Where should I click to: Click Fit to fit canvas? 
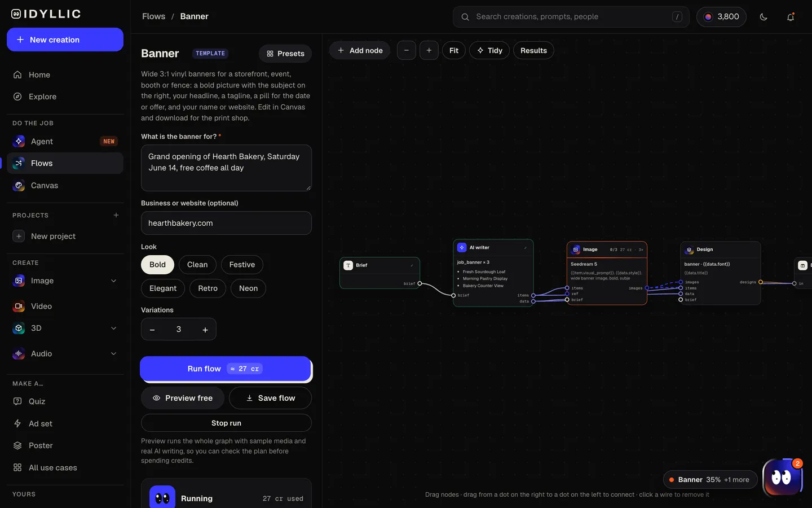pyautogui.click(x=454, y=50)
